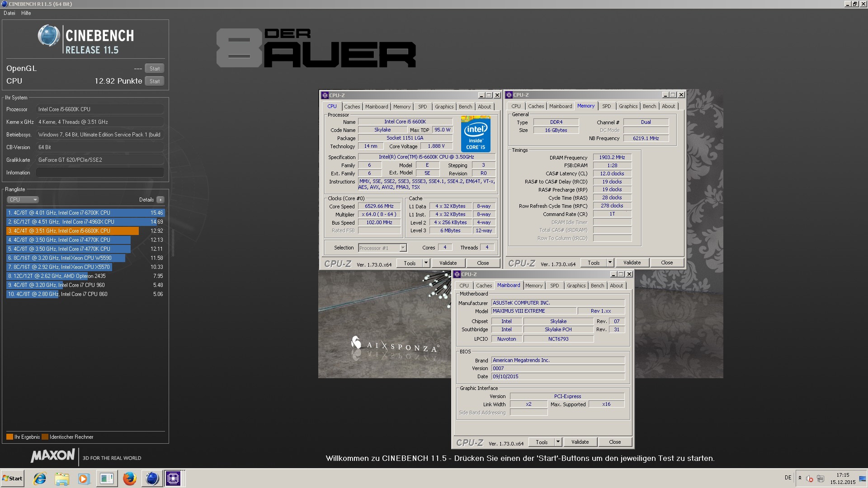Click Ihr Ergebnis orange legend swatch
The image size is (868, 488).
point(9,437)
